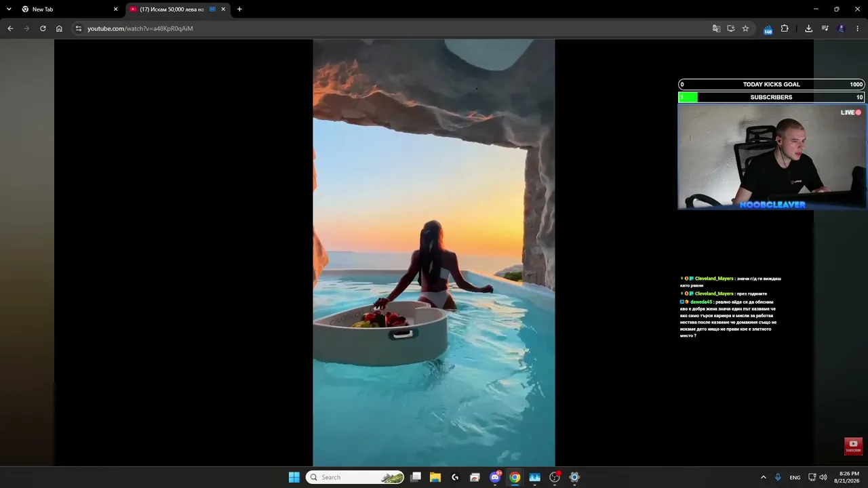868x488 pixels.
Task: Close the YouTube video tab
Action: (223, 9)
